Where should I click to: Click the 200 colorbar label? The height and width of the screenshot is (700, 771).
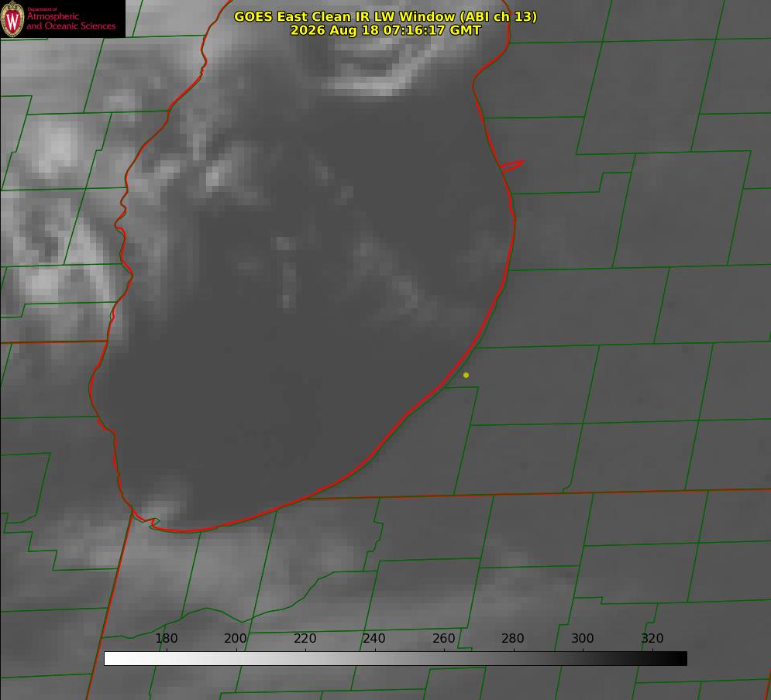[236, 638]
